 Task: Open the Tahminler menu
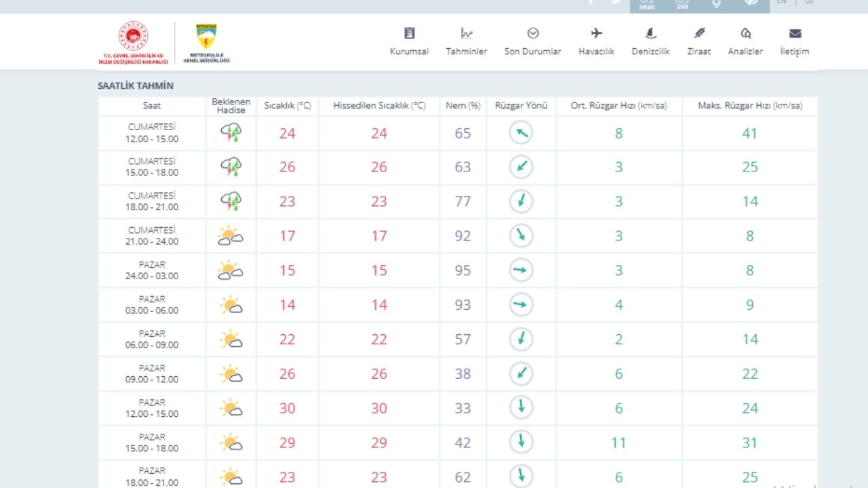point(467,41)
